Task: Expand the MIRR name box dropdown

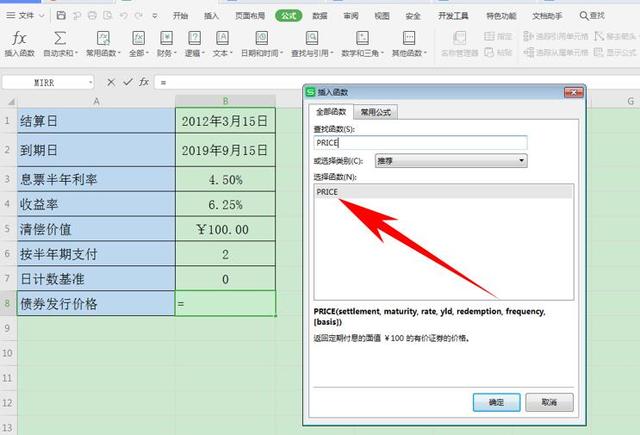Action: point(90,82)
